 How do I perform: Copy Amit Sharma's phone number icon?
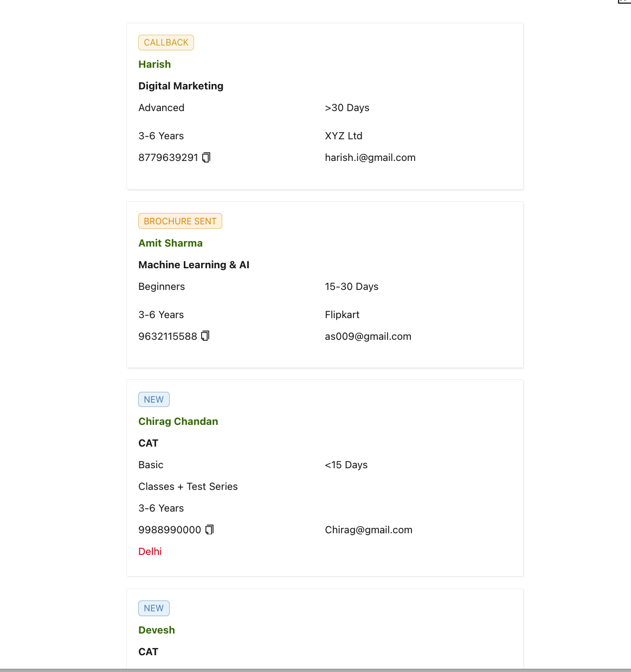point(205,337)
